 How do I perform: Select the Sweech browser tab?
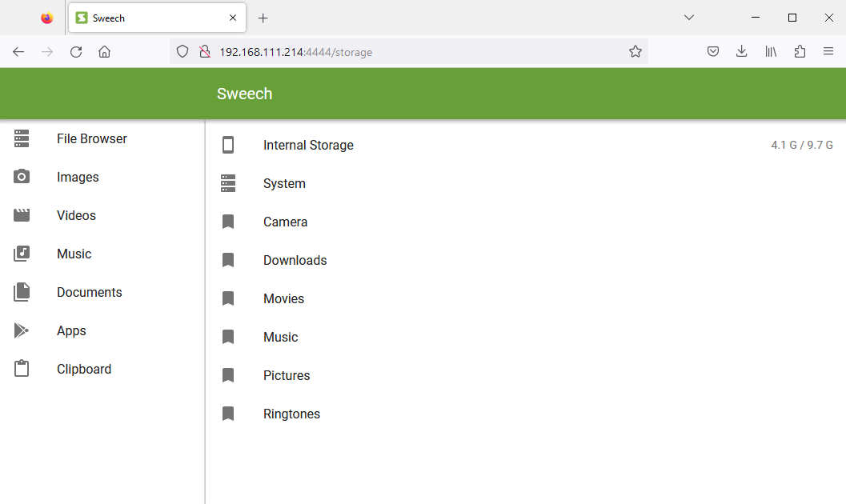157,18
